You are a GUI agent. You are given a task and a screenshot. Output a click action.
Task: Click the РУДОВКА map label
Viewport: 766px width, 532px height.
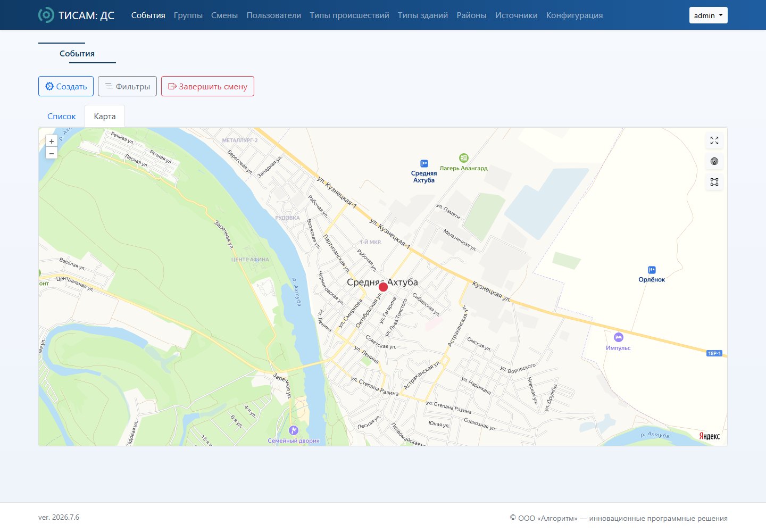click(287, 218)
